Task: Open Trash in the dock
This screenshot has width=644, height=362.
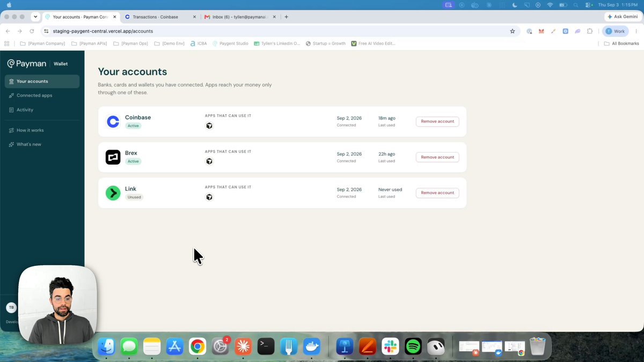Action: 537,346
